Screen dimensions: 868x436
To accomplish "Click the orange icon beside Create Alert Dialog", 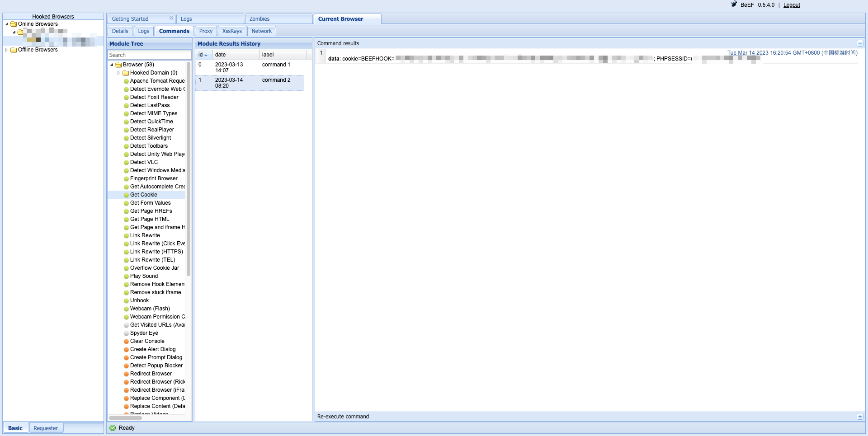I will point(127,350).
